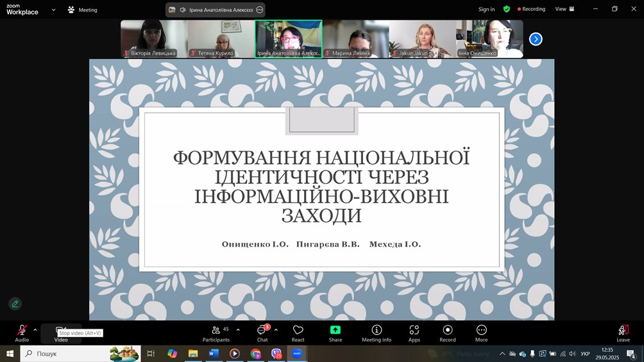The image size is (644, 362).
Task: Click author name Мехеда І.О.
Action: point(395,244)
